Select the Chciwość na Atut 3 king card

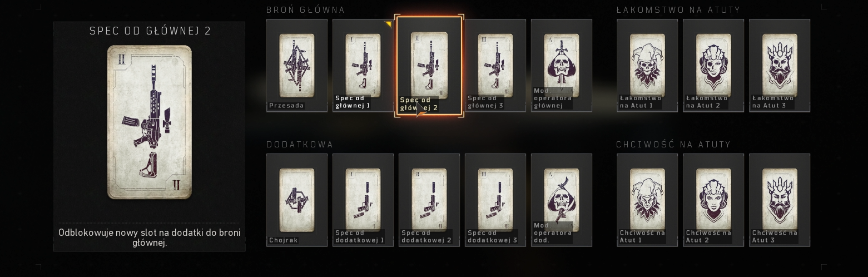pos(780,200)
